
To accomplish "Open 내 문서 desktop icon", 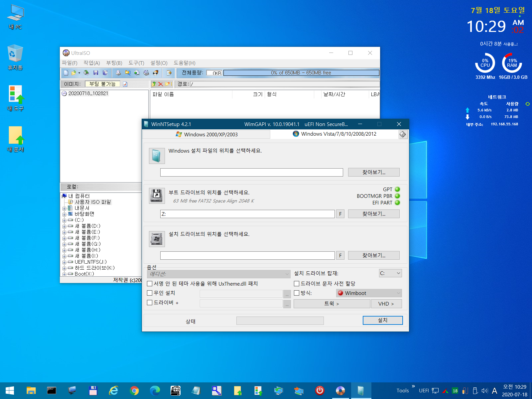I will [x=15, y=139].
